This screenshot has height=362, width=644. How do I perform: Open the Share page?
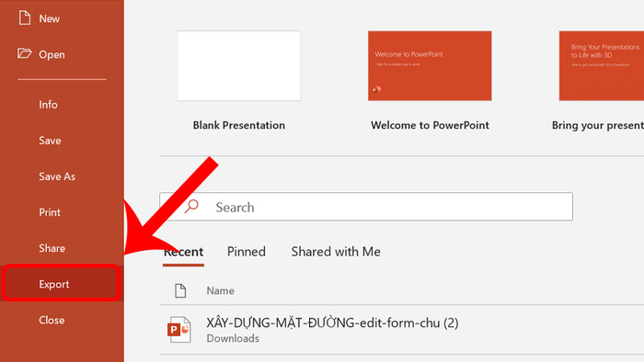52,248
